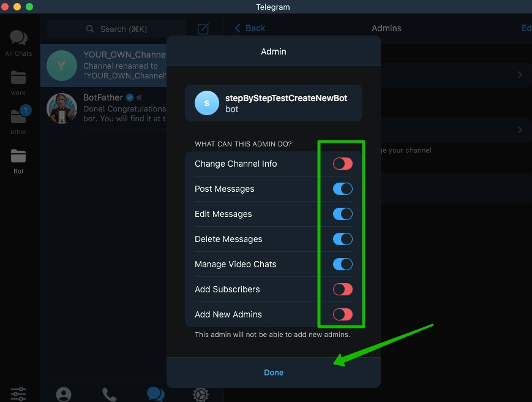
Task: Enable the Add Subscribers permission
Action: tap(343, 289)
